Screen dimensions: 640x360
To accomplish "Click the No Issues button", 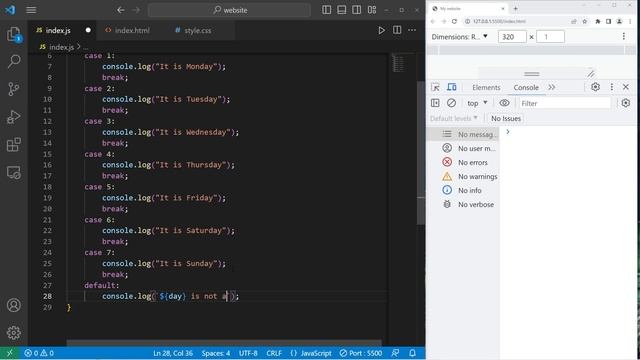I will pos(506,118).
